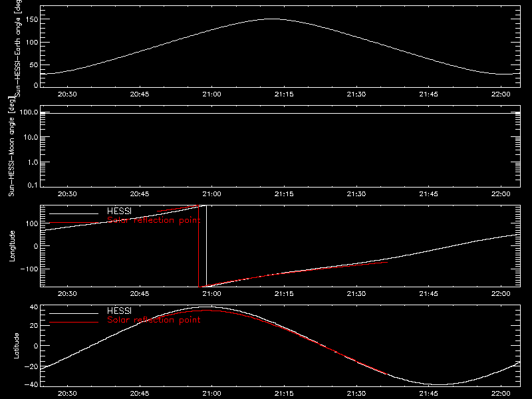Screen dimensions: 532x399
Task: Click the -40 tick on Latitude axis
Action: (31, 384)
